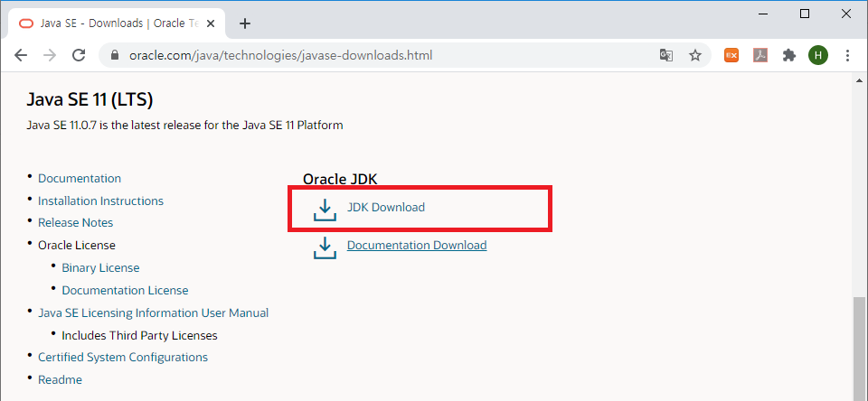The height and width of the screenshot is (401, 868).
Task: Click the address bar URL
Action: tap(280, 55)
